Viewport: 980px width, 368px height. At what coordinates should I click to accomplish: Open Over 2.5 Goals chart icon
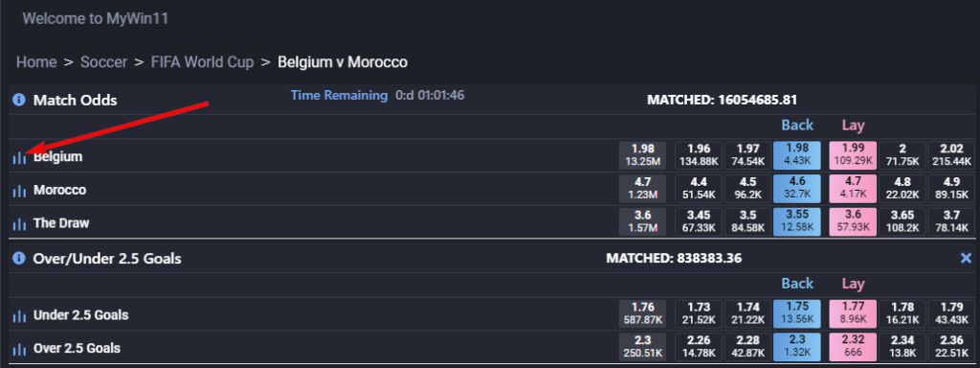pos(20,349)
